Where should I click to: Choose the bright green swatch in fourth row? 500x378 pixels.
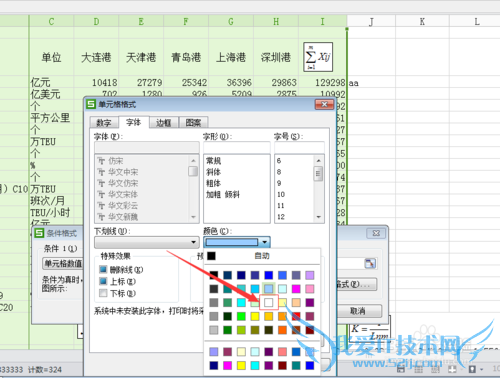pyautogui.click(x=241, y=316)
